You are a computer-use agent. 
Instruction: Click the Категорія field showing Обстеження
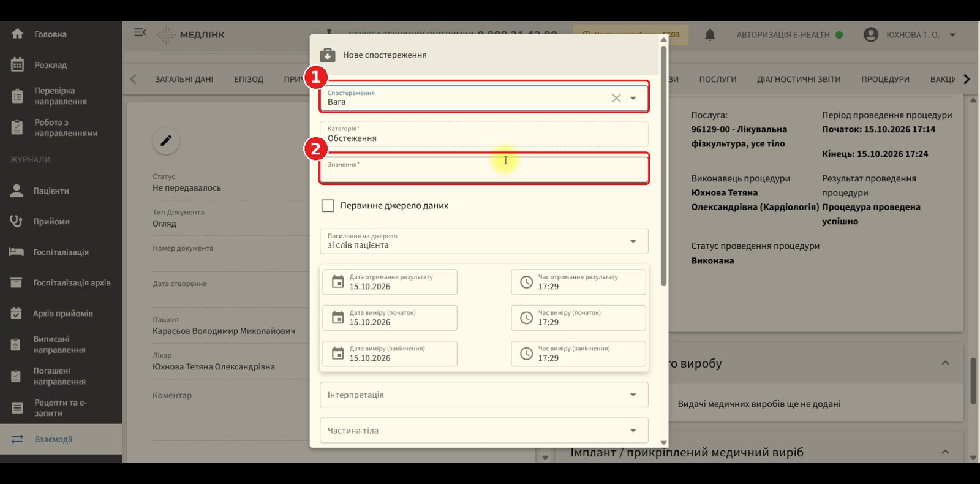484,134
